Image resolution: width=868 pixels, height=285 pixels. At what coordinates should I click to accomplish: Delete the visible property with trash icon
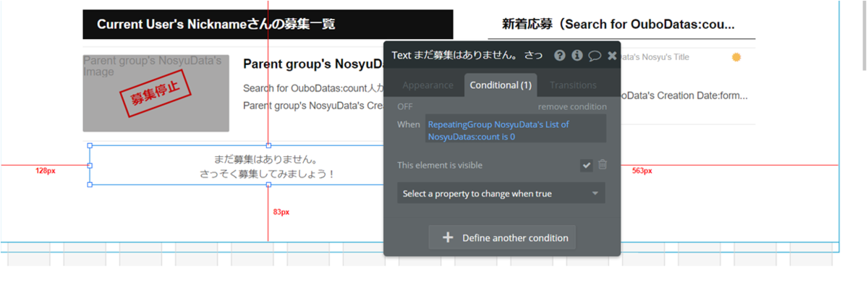tap(603, 165)
